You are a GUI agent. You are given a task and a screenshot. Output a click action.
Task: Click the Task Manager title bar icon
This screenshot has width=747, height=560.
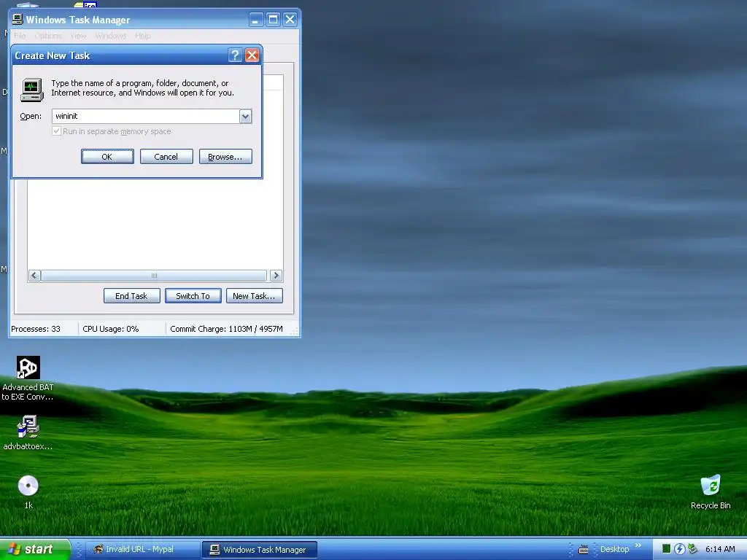click(x=18, y=20)
